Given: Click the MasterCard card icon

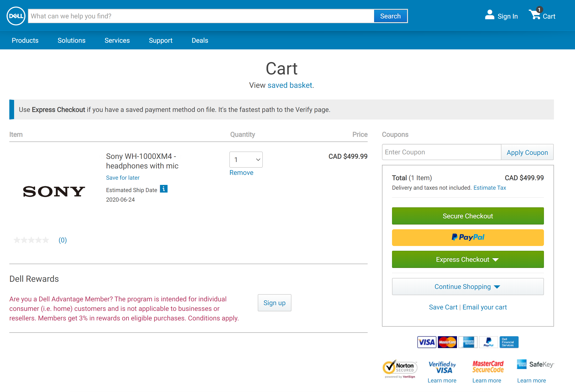Looking at the screenshot, I should [x=447, y=342].
